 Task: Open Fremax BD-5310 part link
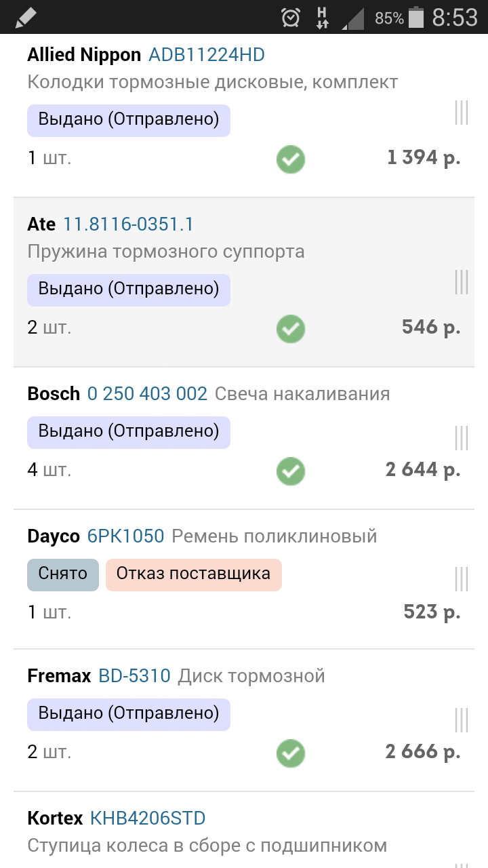coord(134,676)
